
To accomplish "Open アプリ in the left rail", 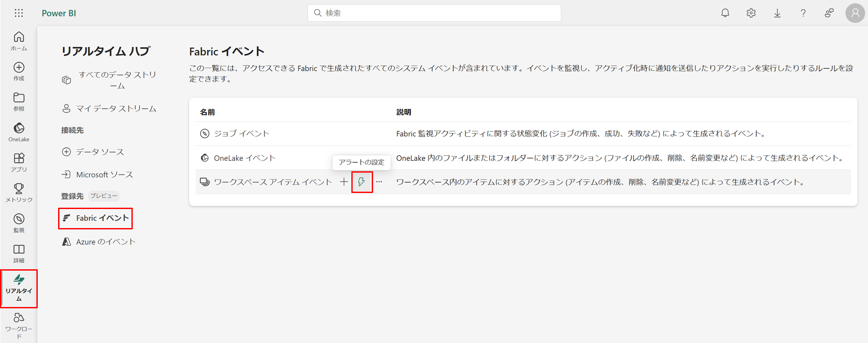I will tap(19, 163).
